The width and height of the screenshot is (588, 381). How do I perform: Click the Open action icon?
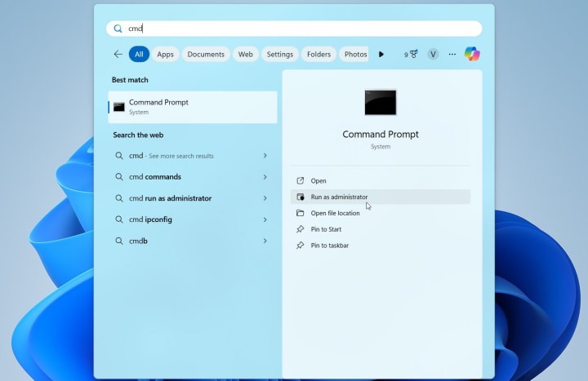[300, 180]
